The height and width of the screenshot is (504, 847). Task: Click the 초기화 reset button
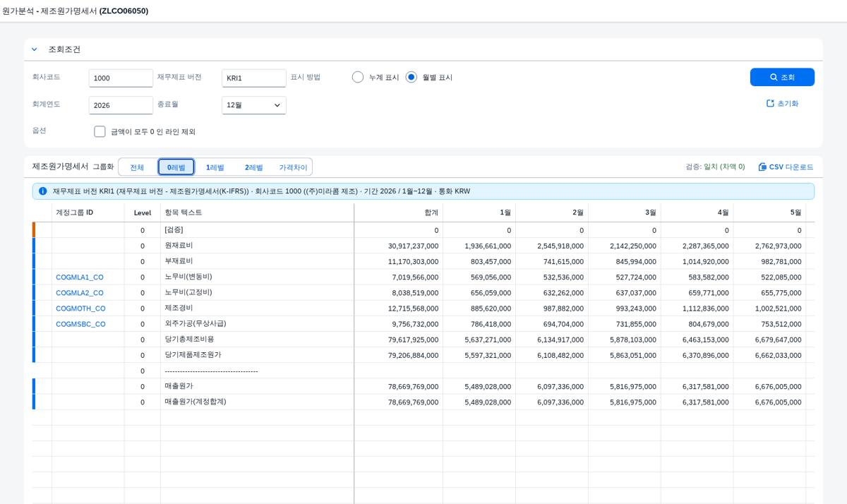coord(782,104)
